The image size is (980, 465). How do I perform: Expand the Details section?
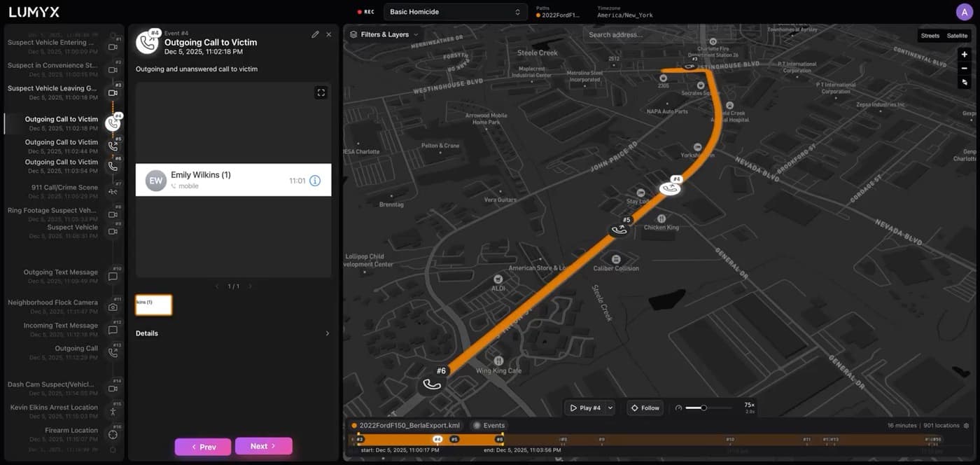(x=232, y=333)
